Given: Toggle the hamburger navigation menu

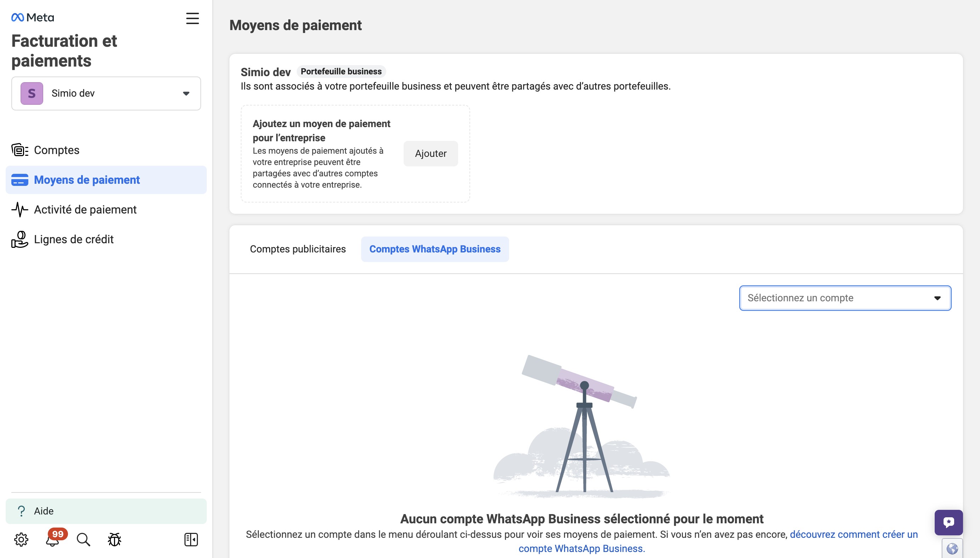Looking at the screenshot, I should (192, 18).
